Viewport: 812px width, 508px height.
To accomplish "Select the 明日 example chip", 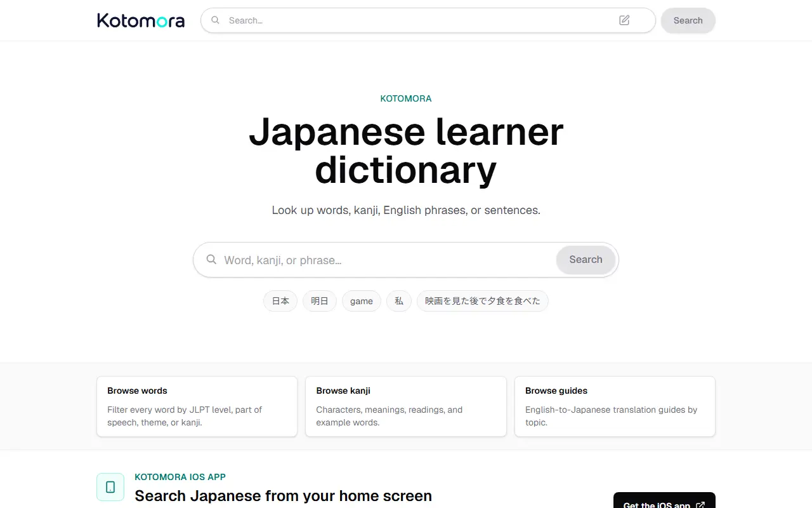I will [x=320, y=301].
